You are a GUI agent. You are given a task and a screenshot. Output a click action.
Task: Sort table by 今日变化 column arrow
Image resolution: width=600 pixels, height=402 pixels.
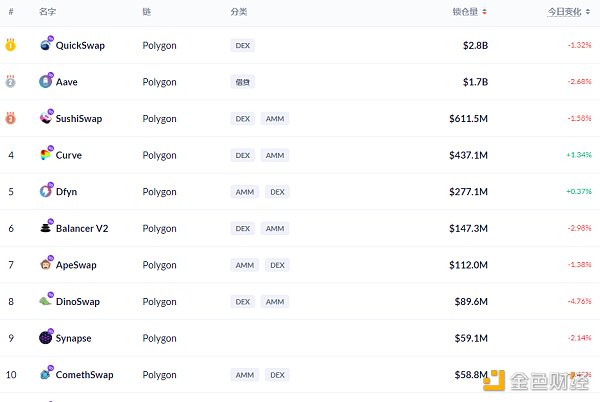[595, 12]
